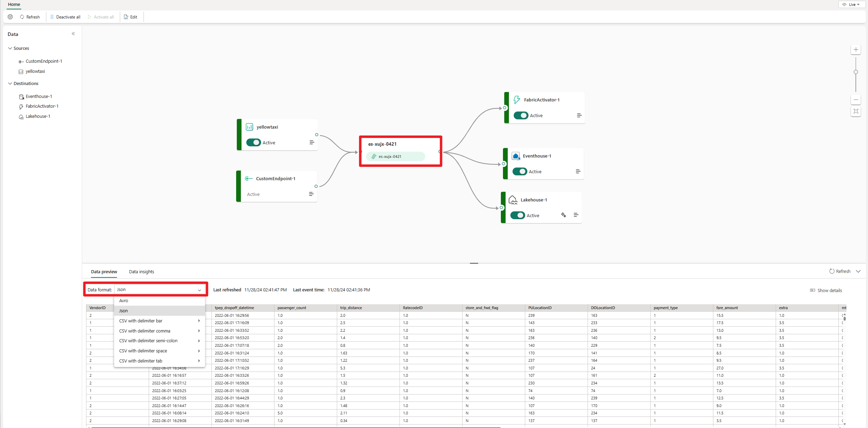868x428 pixels.
Task: Switch to the Data preview tab
Action: [x=104, y=272]
